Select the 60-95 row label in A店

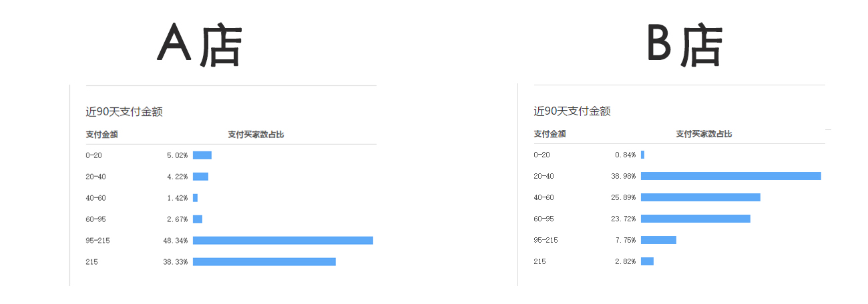tap(95, 219)
